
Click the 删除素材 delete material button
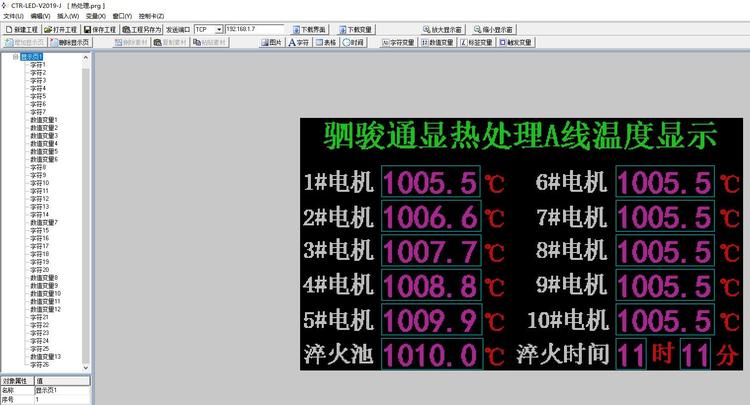[131, 43]
